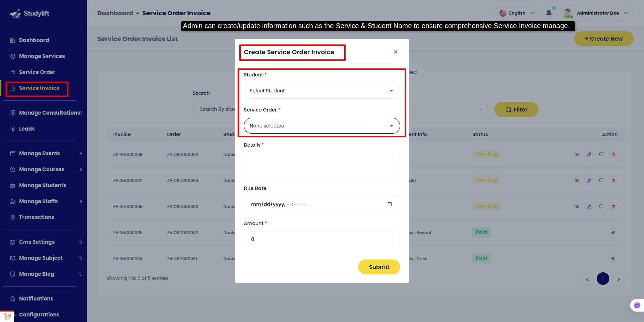Open the AI assistant brain icon
The width and height of the screenshot is (644, 322).
(637, 305)
